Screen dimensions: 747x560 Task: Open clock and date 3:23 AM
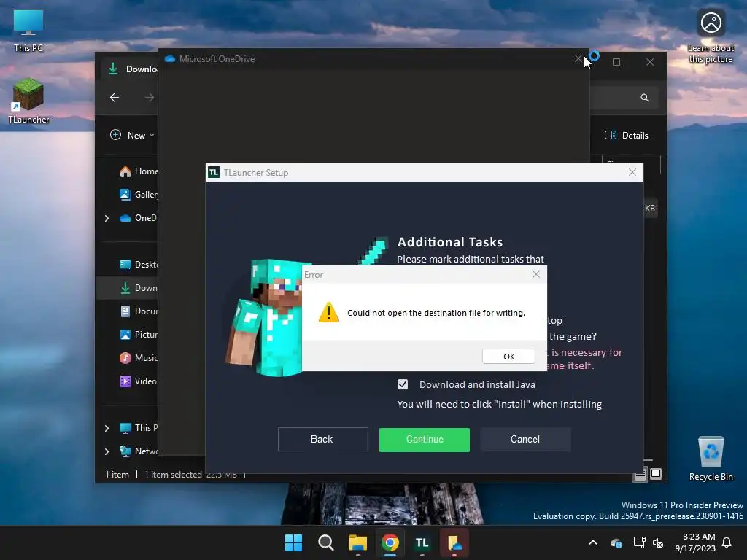click(695, 542)
